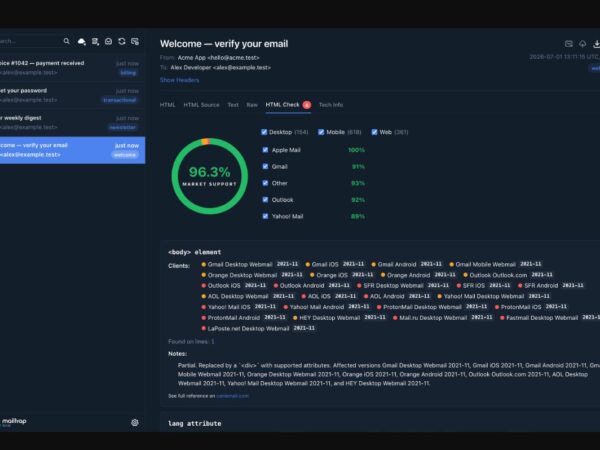
Task: Click the LaPoste.net Desktop Webmail client entry
Action: tap(259, 328)
